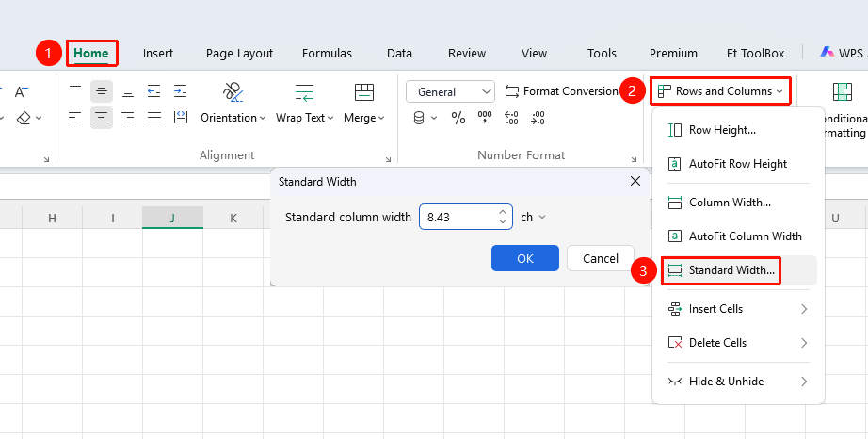Click the Conditional Formatting icon
The height and width of the screenshot is (439, 868).
coord(842,92)
